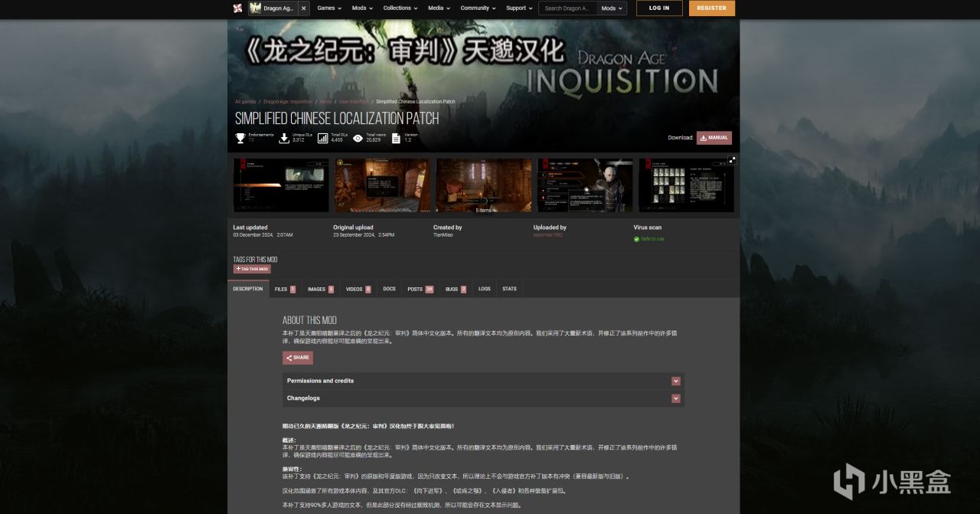This screenshot has width=980, height=514.
Task: Click the green Safe to use checkmark
Action: (x=636, y=239)
